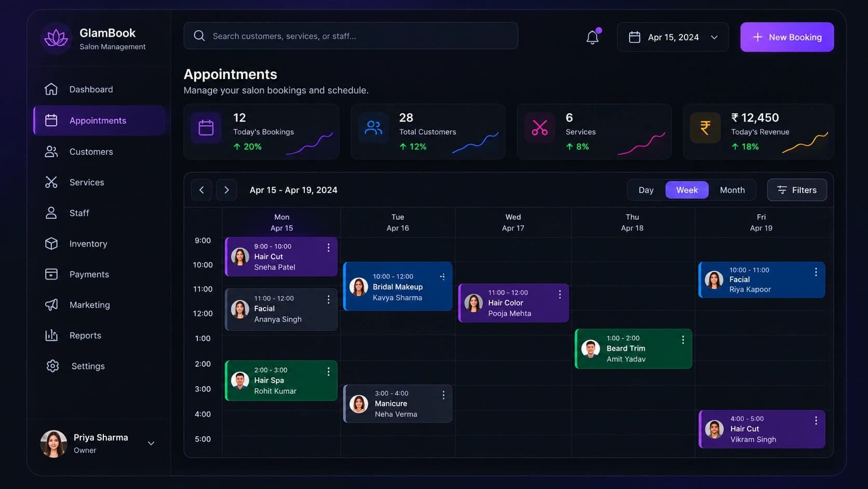868x489 pixels.
Task: Open the Apr 15, 2024 date dropdown
Action: 673,37
